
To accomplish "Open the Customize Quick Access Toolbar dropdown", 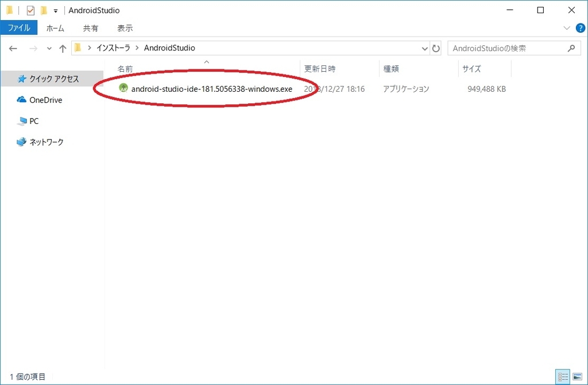I will click(x=56, y=11).
